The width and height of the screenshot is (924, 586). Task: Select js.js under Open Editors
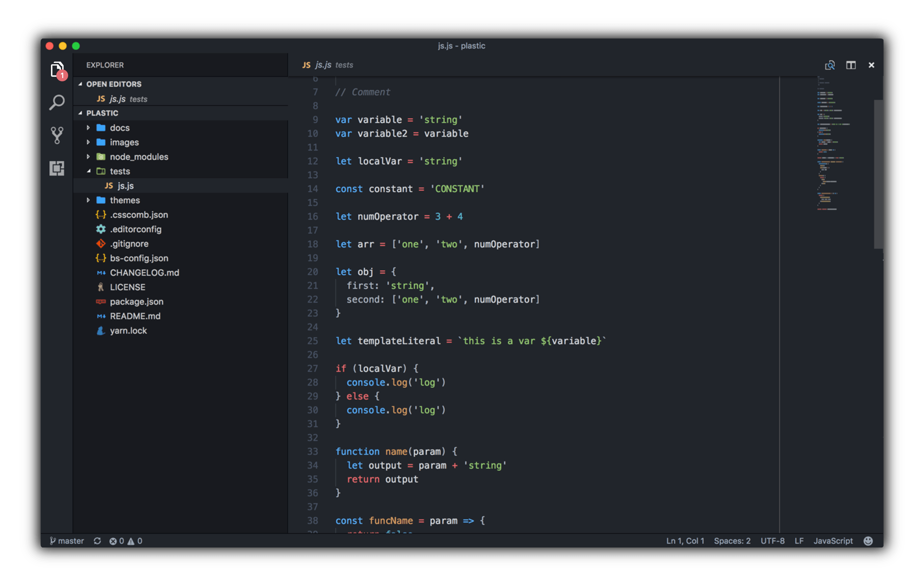[x=181, y=99]
